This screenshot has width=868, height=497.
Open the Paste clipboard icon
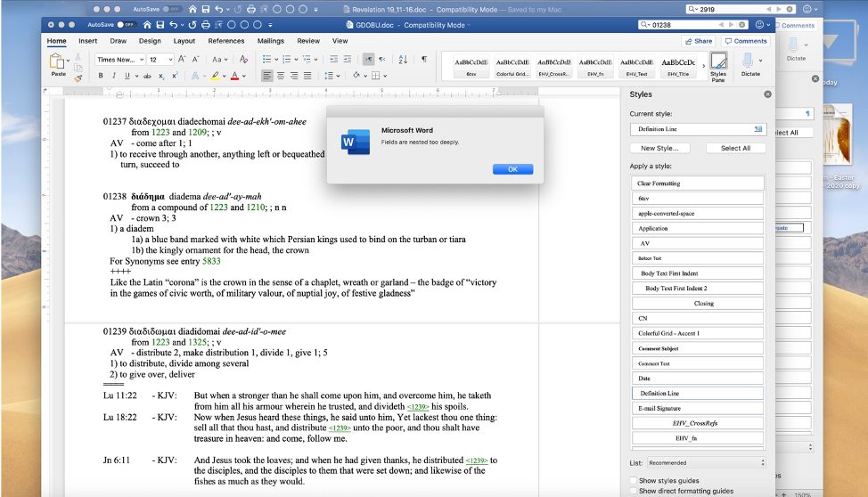(57, 61)
